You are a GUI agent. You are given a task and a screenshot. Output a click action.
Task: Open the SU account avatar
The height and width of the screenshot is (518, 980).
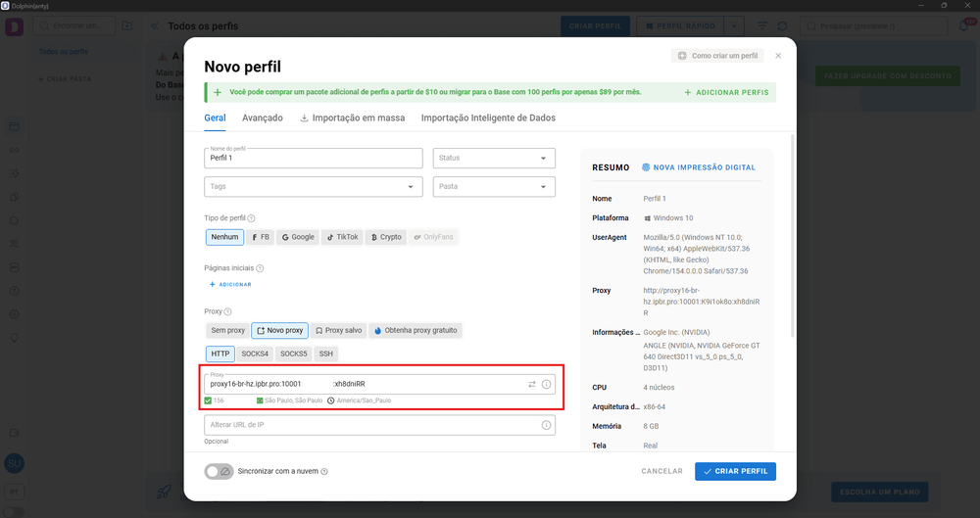[15, 463]
